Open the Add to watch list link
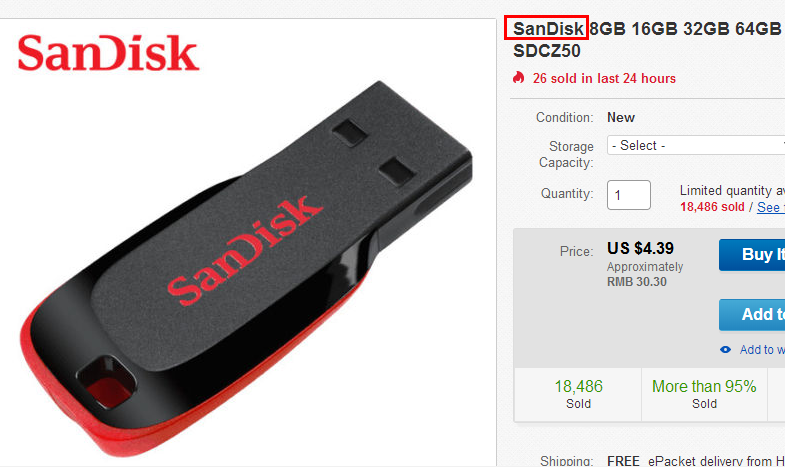Viewport: 785px width, 467px height. 762,349
